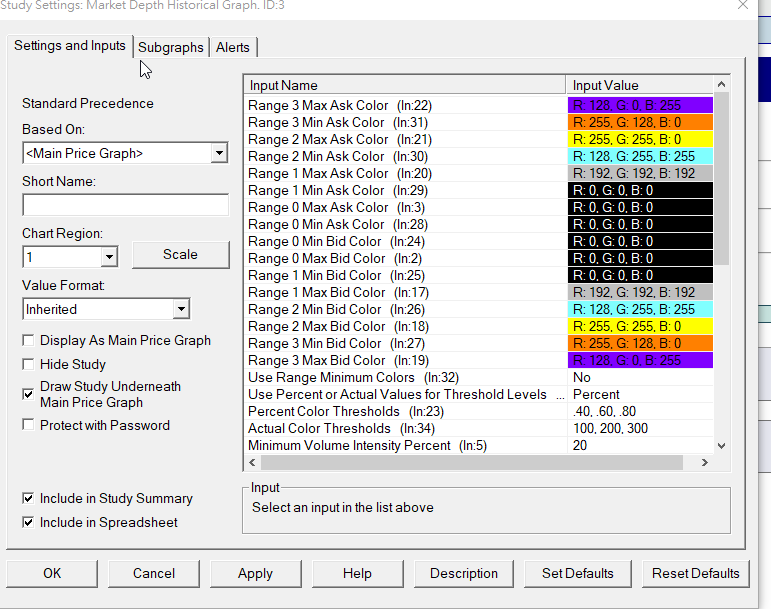Select Range 2 Min Bid Color swatch
Viewport: 771px width, 609px height.
pyautogui.click(x=639, y=310)
